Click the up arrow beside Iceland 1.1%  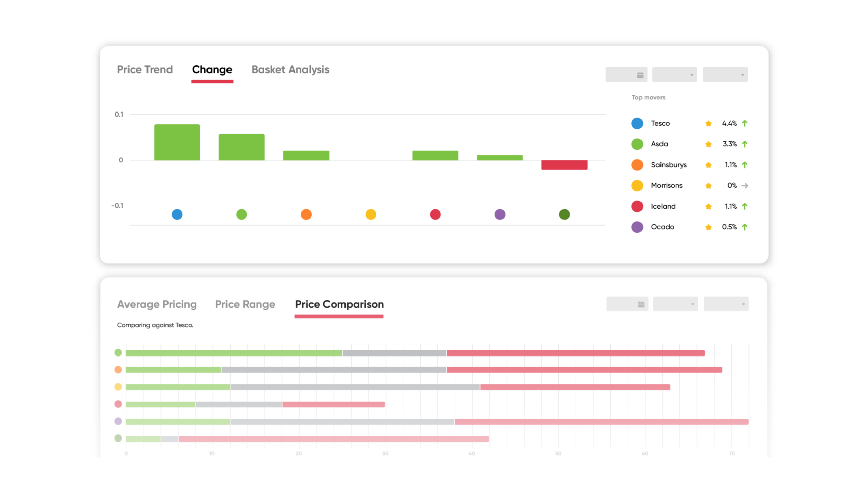pos(745,206)
